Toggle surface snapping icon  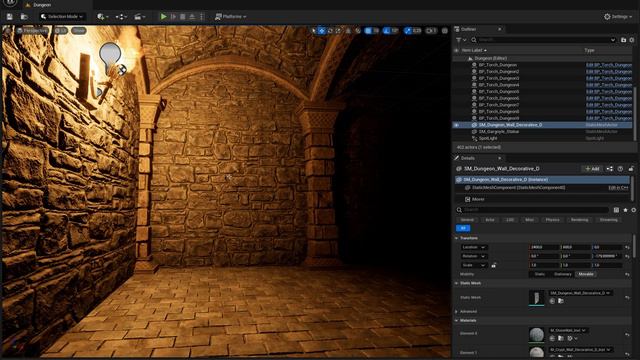point(358,31)
